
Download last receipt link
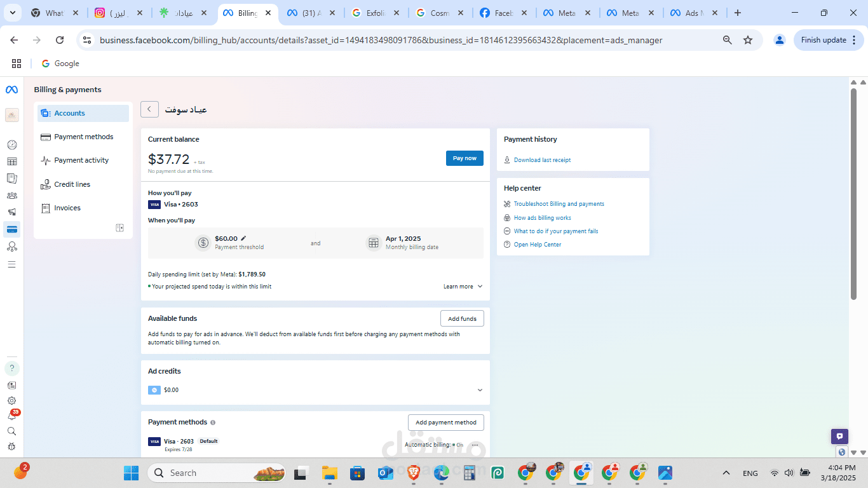point(542,160)
